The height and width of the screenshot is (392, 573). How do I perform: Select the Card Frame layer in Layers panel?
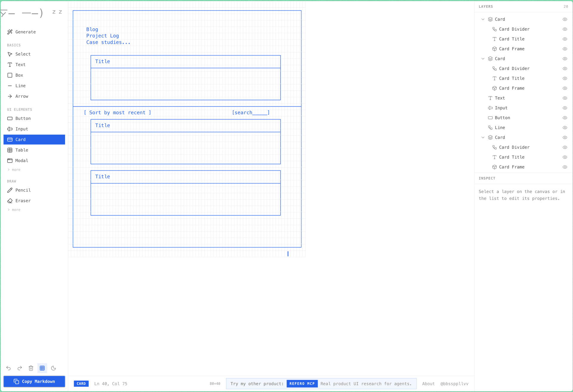click(512, 49)
